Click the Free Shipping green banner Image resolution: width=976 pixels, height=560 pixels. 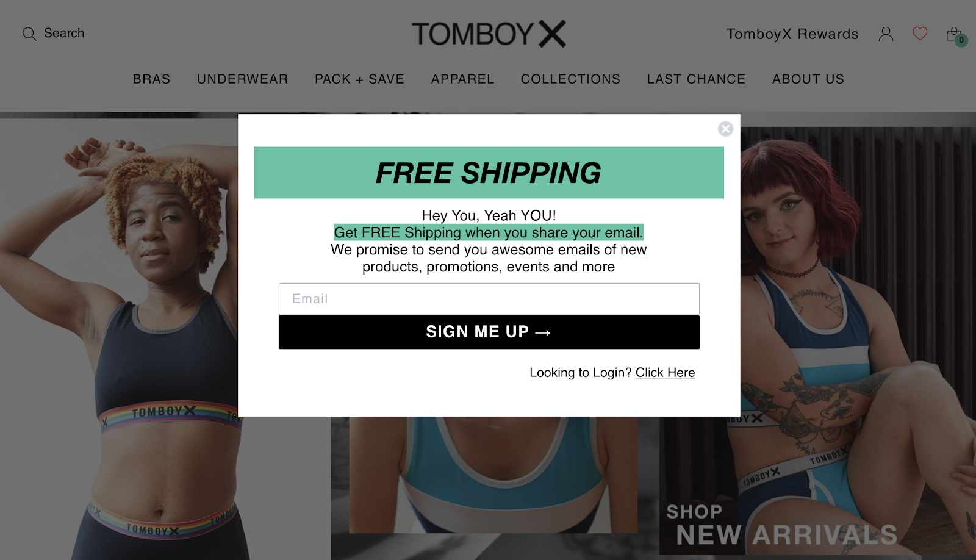489,173
